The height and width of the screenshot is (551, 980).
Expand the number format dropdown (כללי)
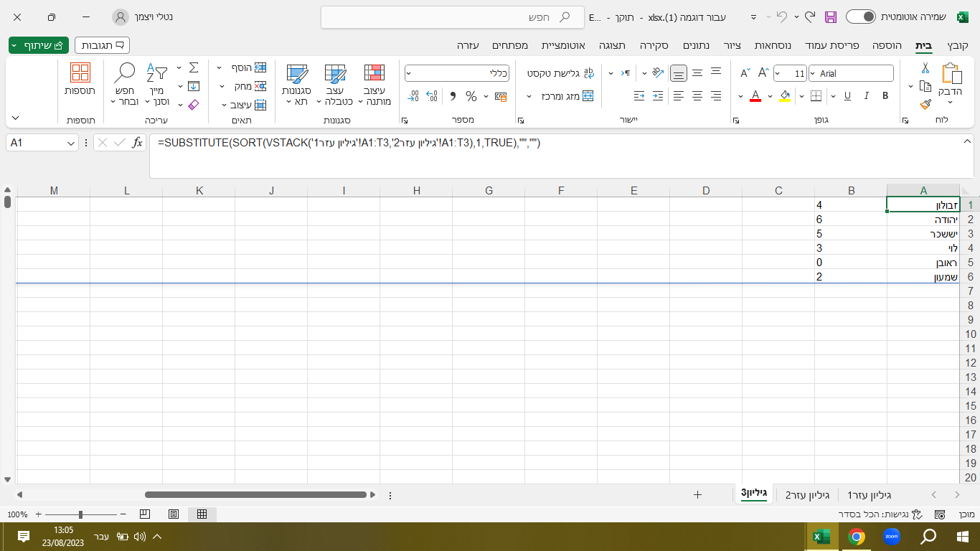(409, 73)
